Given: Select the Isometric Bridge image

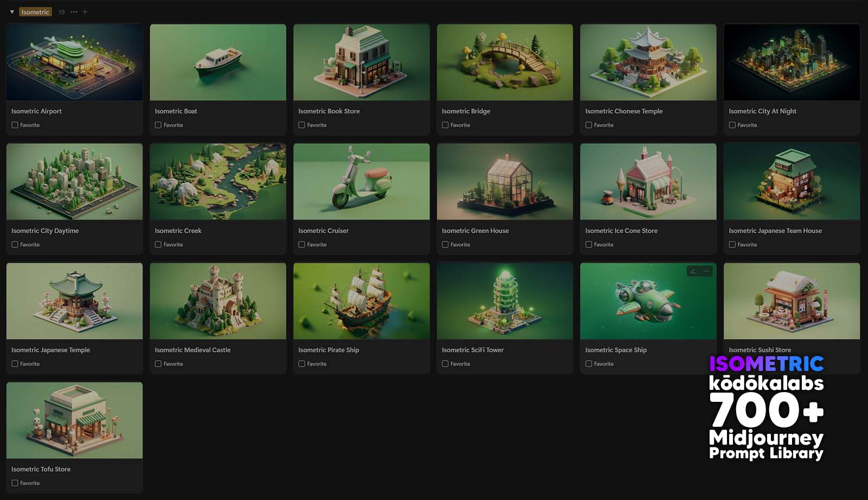Looking at the screenshot, I should click(x=505, y=62).
